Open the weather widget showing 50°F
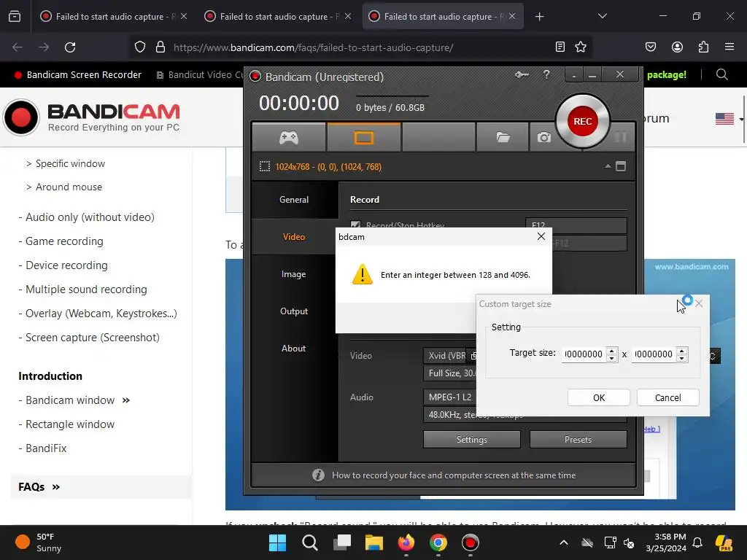The height and width of the screenshot is (560, 747). pyautogui.click(x=38, y=542)
